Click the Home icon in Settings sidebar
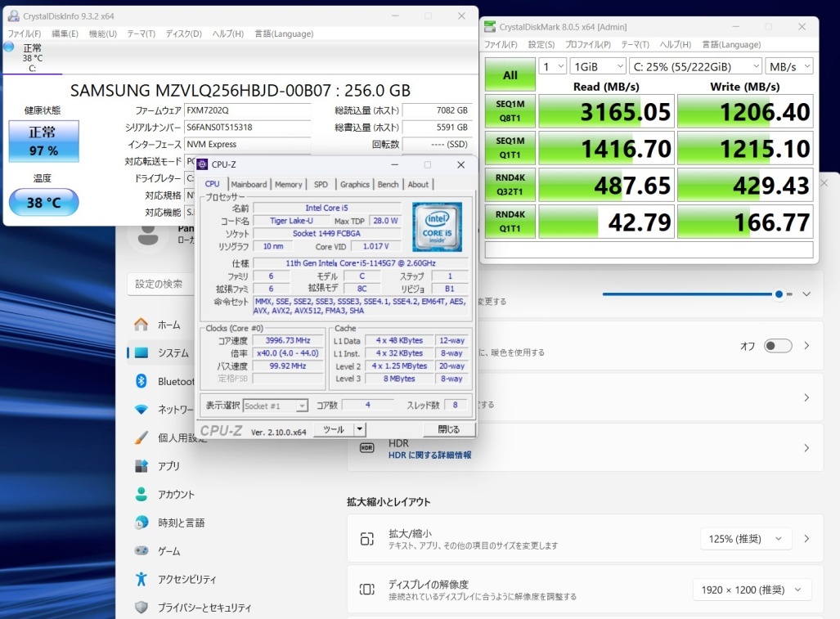Screen dimensions: 840x619 click(x=141, y=325)
